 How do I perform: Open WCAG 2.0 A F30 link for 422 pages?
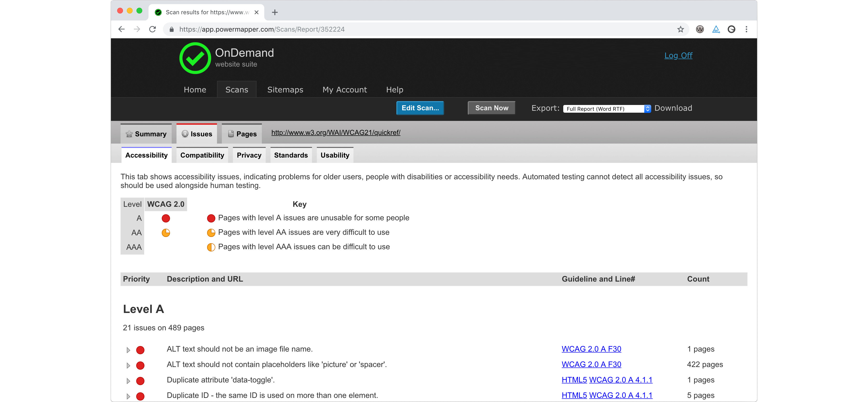(591, 365)
